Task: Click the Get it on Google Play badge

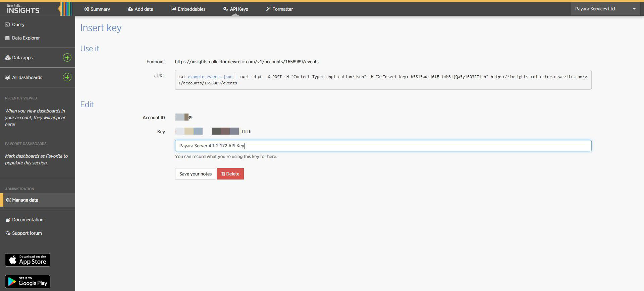Action: point(28,282)
